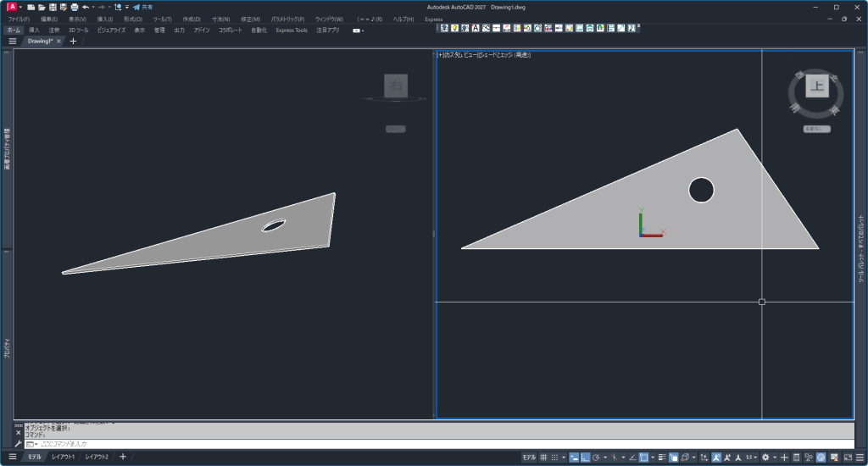Image resolution: width=868 pixels, height=466 pixels.
Task: Open the status bar customization menu icon
Action: pos(858,458)
